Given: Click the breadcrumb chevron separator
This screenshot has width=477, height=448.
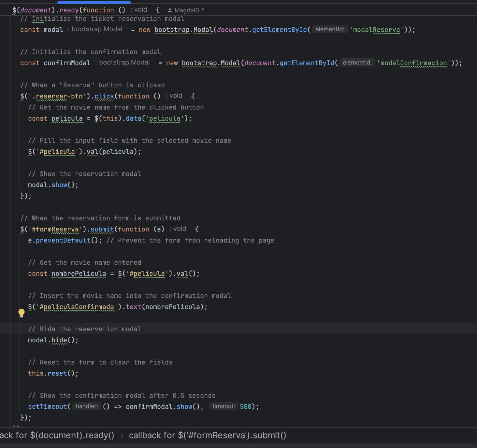Looking at the screenshot, I should pyautogui.click(x=122, y=435).
